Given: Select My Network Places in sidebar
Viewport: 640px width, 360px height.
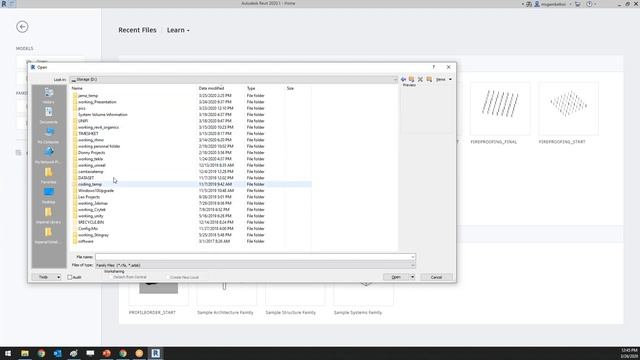Looking at the screenshot, I should pyautogui.click(x=49, y=155).
